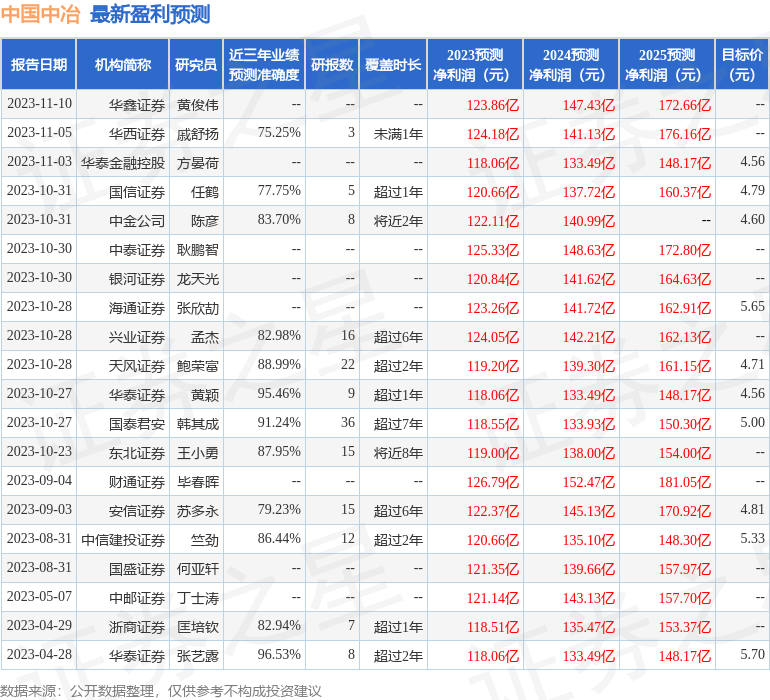Click institution 天风证券
Viewport: 770px width, 700px height.
point(137,366)
